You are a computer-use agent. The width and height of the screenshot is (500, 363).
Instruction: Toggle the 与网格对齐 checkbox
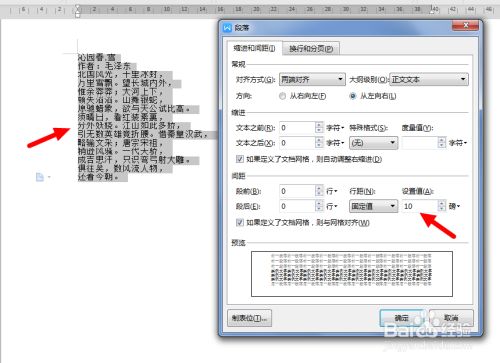(x=239, y=222)
